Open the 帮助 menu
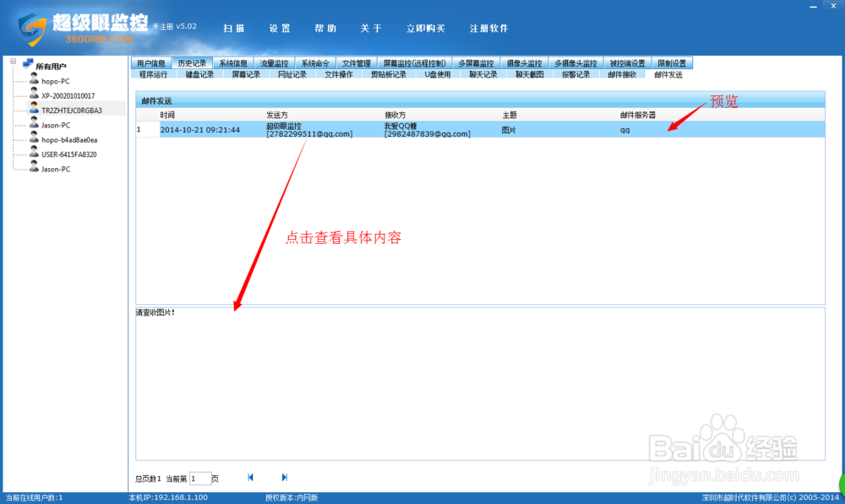The width and height of the screenshot is (845, 504). pyautogui.click(x=325, y=29)
